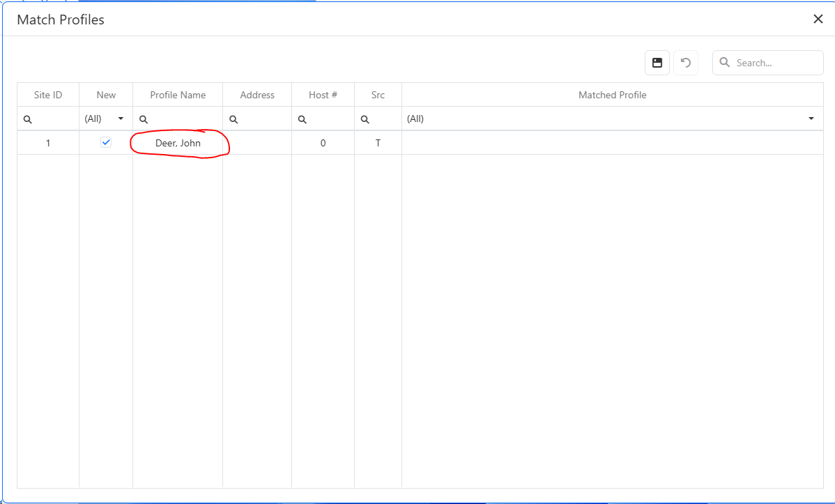Click the empty Address cell for Deer, John
The height and width of the screenshot is (504, 835).
tap(257, 143)
